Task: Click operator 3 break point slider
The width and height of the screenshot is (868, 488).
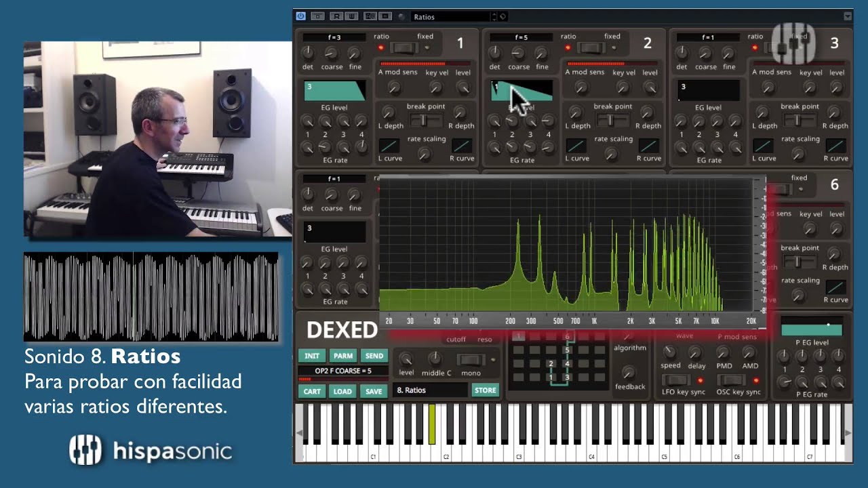Action: [800, 120]
